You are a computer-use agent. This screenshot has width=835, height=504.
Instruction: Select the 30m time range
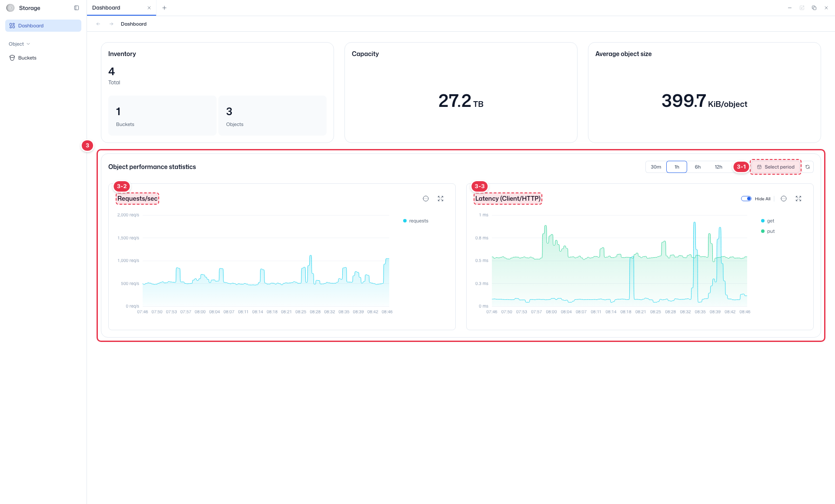(656, 167)
